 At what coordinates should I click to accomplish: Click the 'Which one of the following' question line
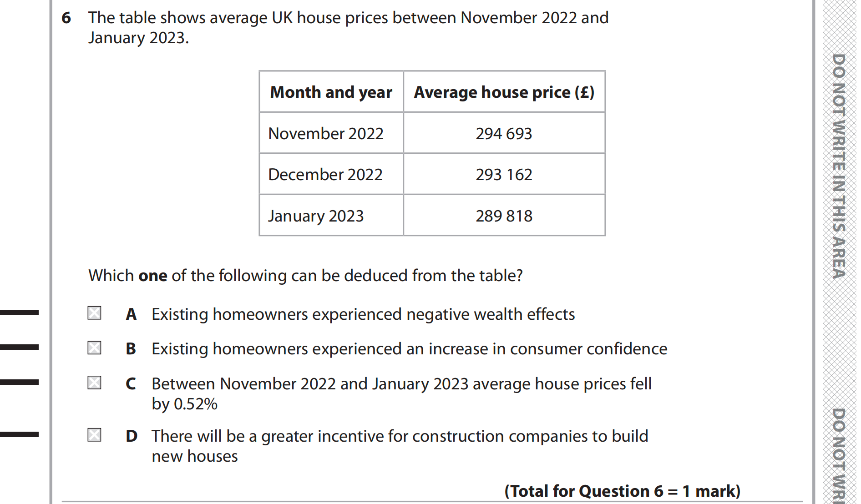[305, 276]
